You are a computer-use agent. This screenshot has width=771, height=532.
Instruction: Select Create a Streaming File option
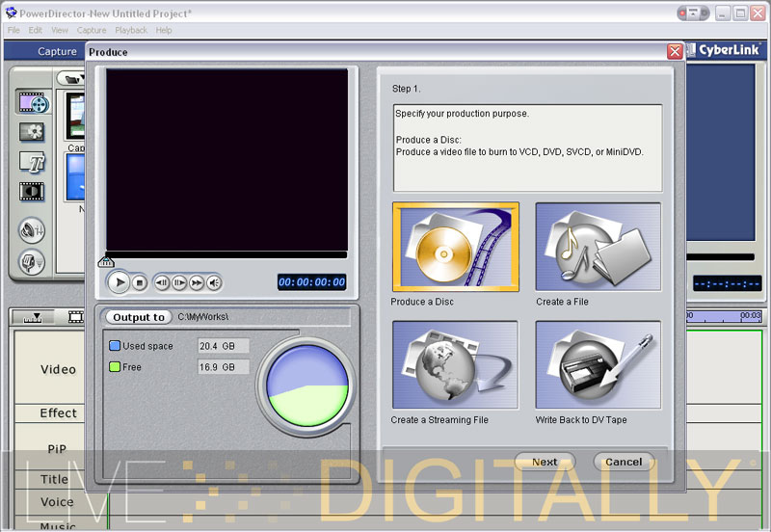455,365
